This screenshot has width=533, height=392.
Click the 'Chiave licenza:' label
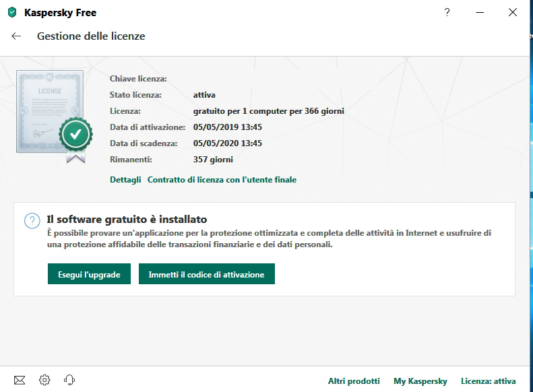pos(138,79)
